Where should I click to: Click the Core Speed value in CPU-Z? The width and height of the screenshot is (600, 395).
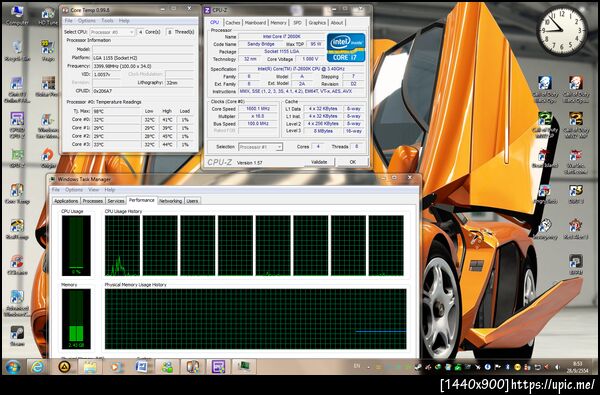tap(259, 109)
